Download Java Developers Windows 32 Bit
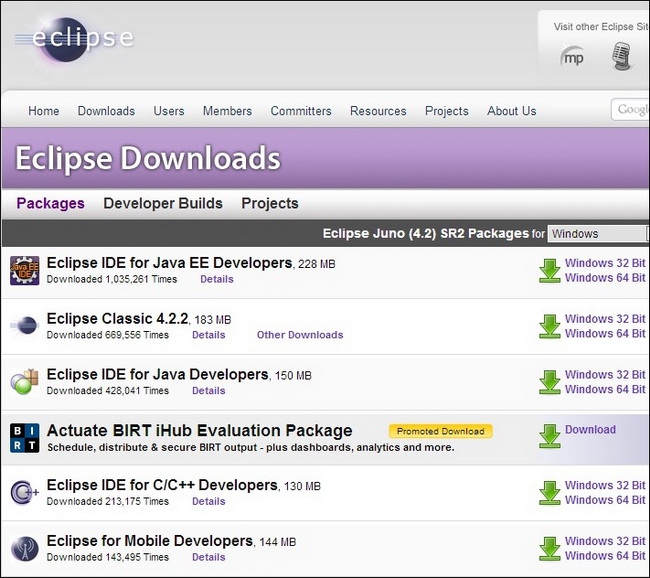 click(605, 375)
